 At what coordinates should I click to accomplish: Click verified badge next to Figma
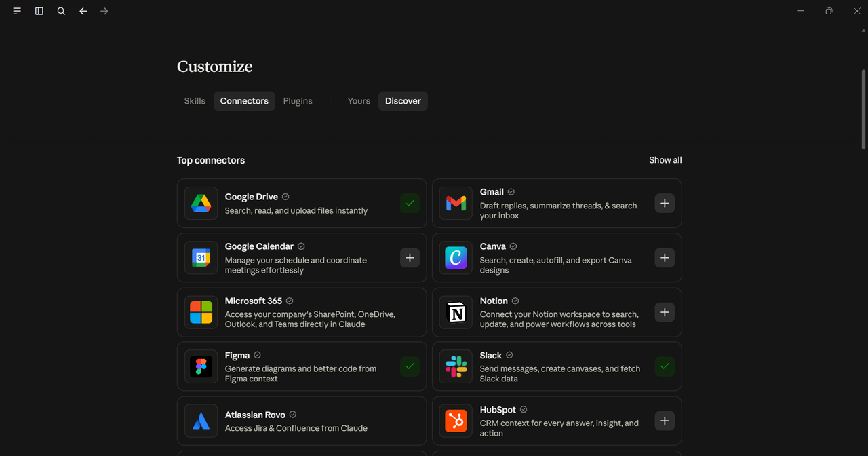pyautogui.click(x=257, y=355)
